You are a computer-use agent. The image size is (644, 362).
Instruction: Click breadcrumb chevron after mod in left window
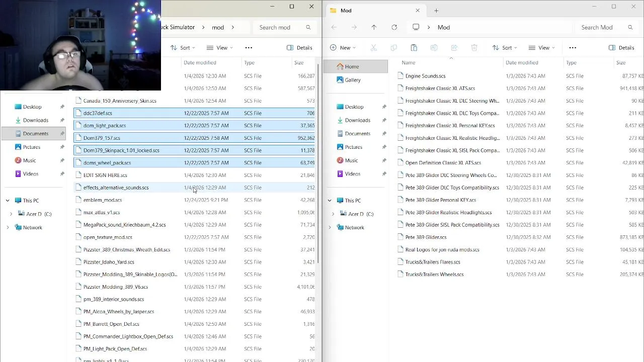pos(233,27)
